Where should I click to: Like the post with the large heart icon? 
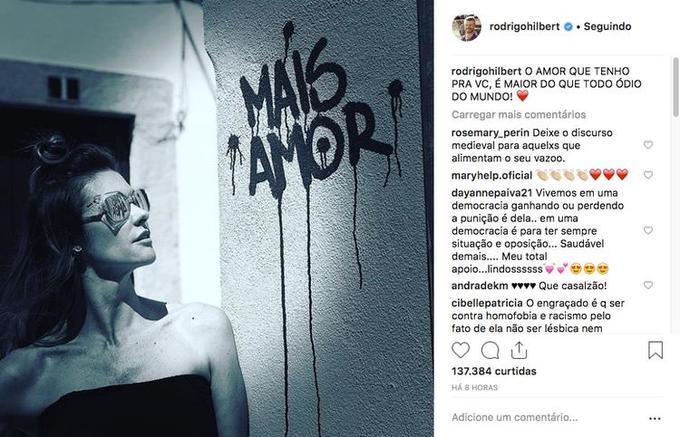[461, 350]
